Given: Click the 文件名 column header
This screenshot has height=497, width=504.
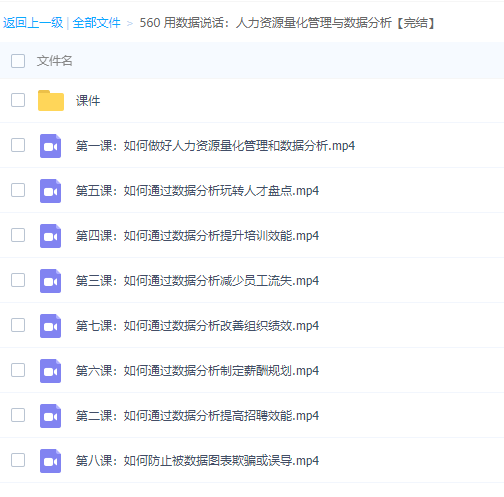Looking at the screenshot, I should [54, 61].
